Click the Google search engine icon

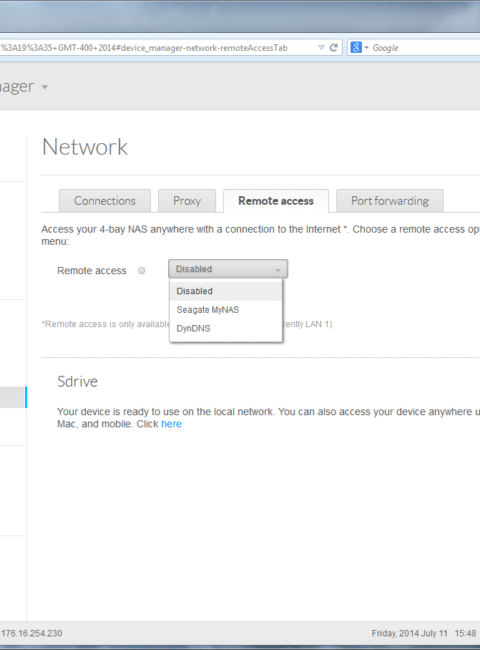(356, 48)
